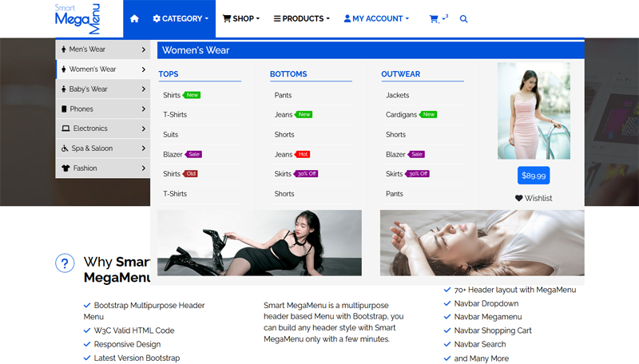Viewport: 639px width, 364px height.
Task: Select Phones category in sidebar
Action: click(103, 109)
